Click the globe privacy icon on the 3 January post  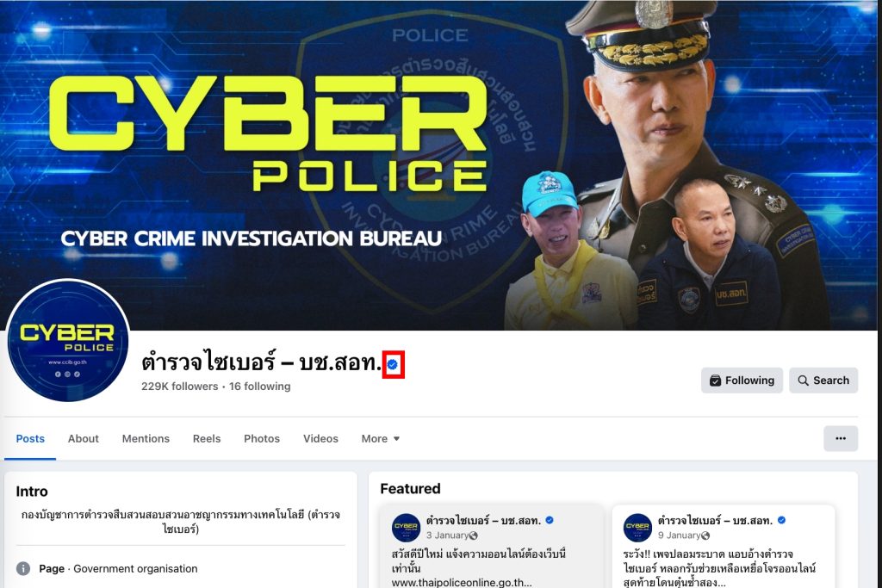474,535
